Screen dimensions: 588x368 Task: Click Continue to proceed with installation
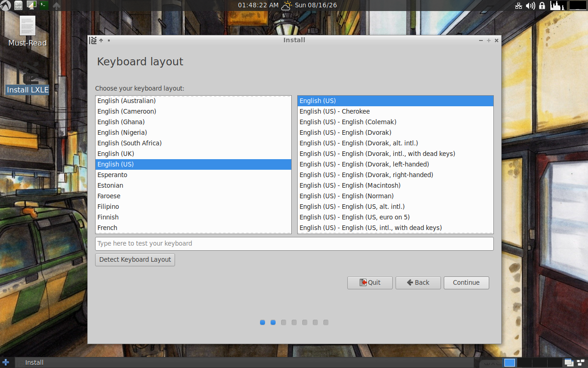[466, 282]
